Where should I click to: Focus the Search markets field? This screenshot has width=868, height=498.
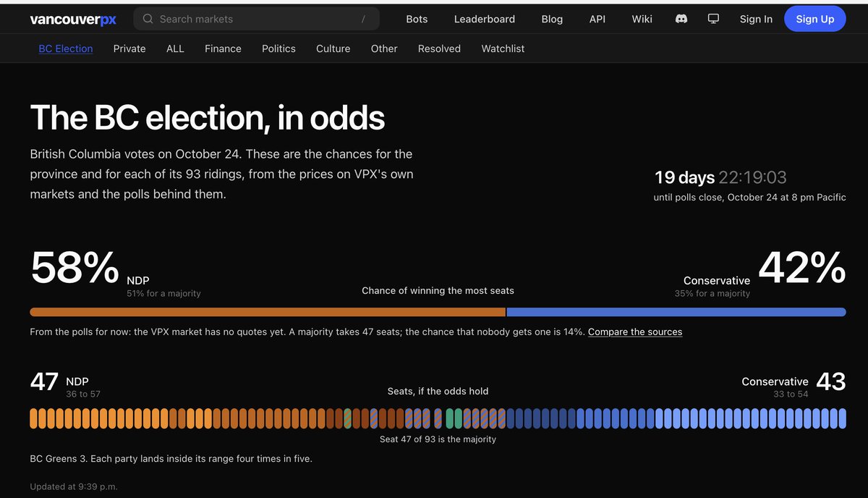pyautogui.click(x=256, y=19)
